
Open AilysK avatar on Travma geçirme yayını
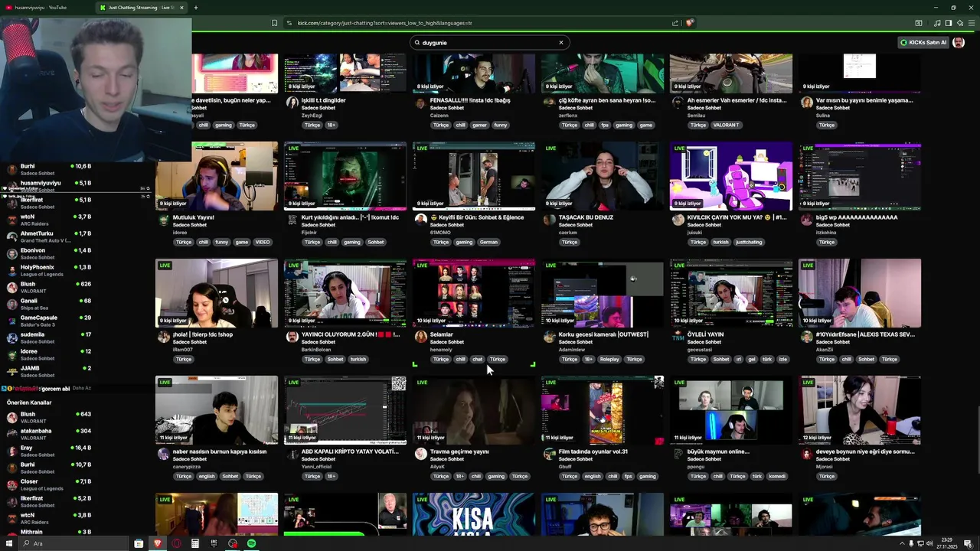pos(420,454)
